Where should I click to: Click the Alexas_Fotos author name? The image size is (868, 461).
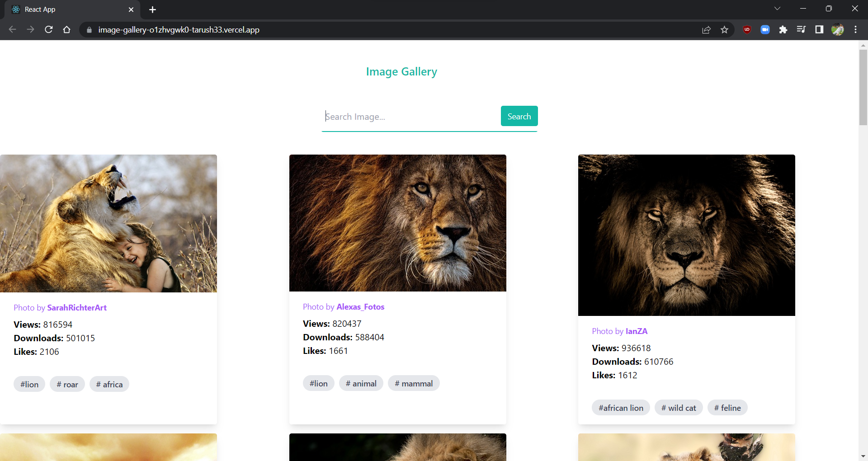pos(360,307)
